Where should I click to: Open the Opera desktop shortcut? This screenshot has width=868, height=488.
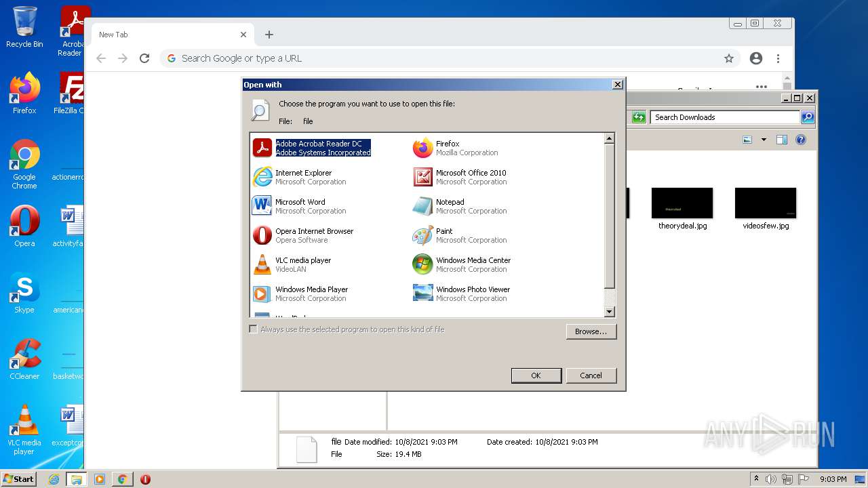[x=24, y=226]
